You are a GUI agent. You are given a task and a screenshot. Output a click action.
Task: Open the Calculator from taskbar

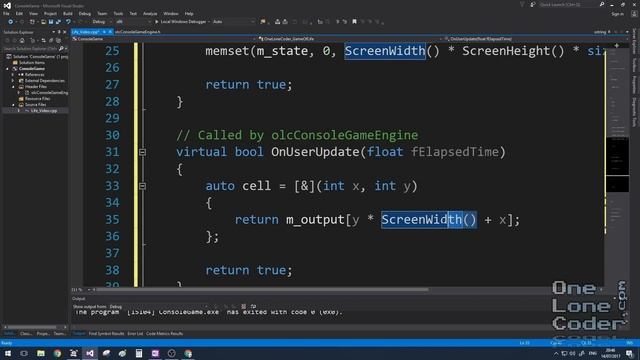pos(139,353)
